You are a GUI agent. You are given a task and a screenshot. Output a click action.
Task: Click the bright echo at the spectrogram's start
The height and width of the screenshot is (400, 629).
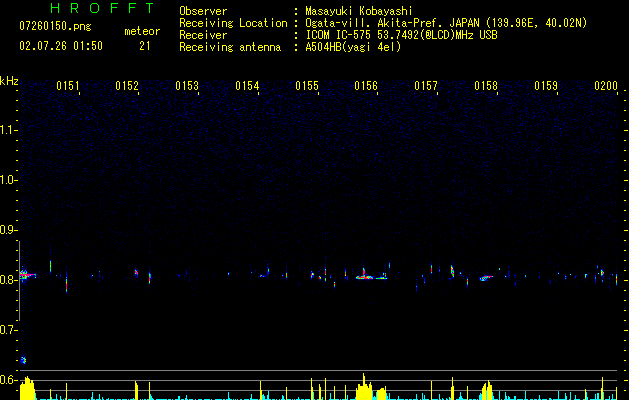pos(26,275)
